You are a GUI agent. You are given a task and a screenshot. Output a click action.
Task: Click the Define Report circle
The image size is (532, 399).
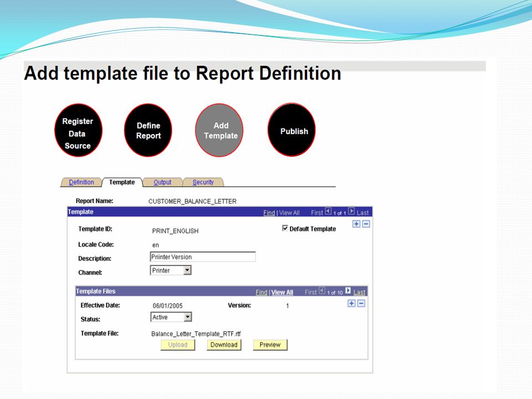click(149, 130)
